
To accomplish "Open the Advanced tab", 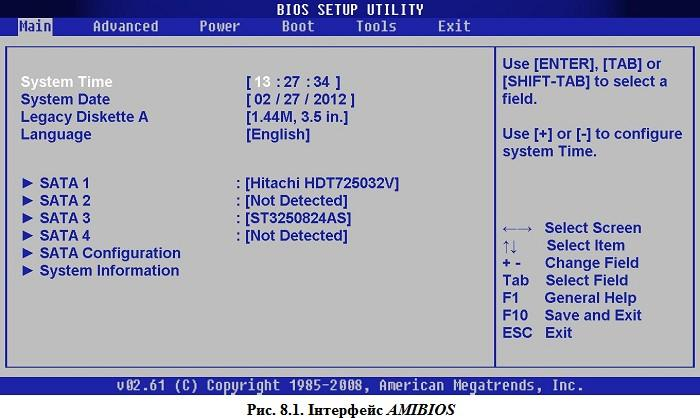I will pyautogui.click(x=125, y=26).
